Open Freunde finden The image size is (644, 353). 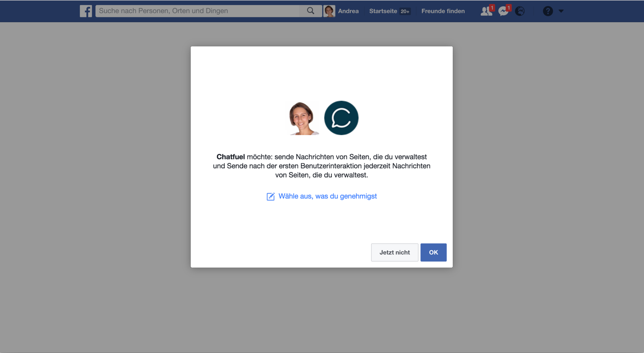[443, 11]
